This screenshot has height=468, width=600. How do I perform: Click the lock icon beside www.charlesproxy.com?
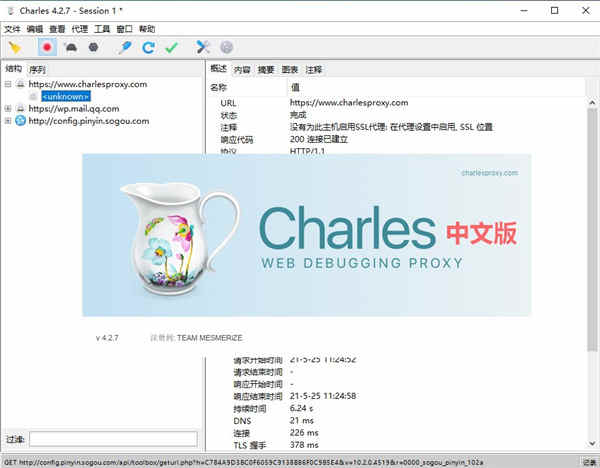(20, 84)
